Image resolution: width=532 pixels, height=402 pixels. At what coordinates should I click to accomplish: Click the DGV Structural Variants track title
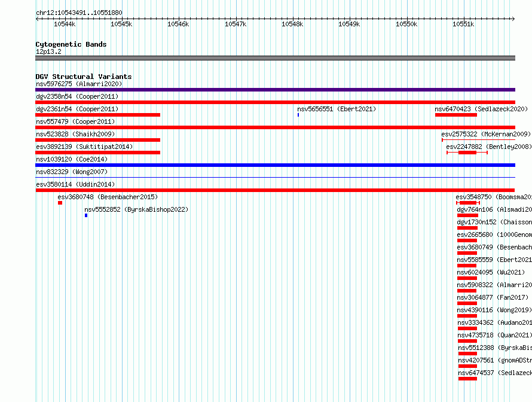pos(84,77)
